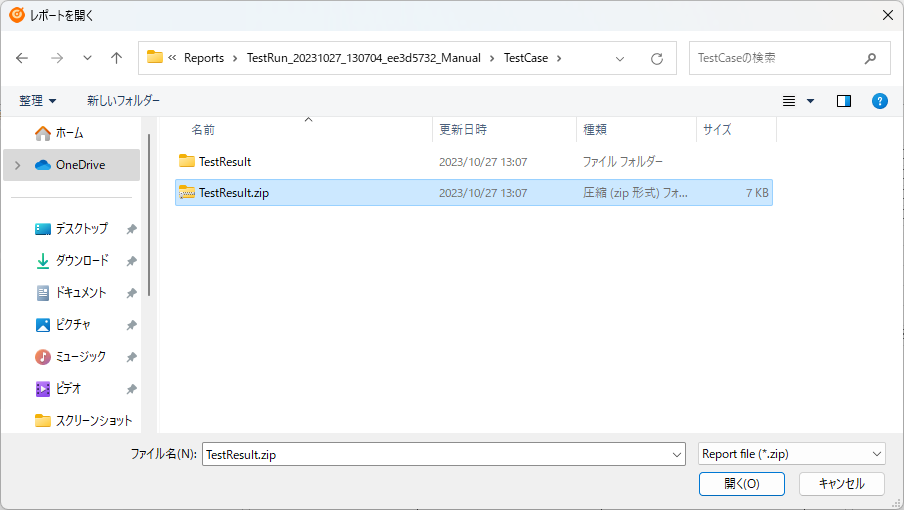The height and width of the screenshot is (510, 904).
Task: Refresh the TestCase folder listing
Action: click(x=657, y=58)
